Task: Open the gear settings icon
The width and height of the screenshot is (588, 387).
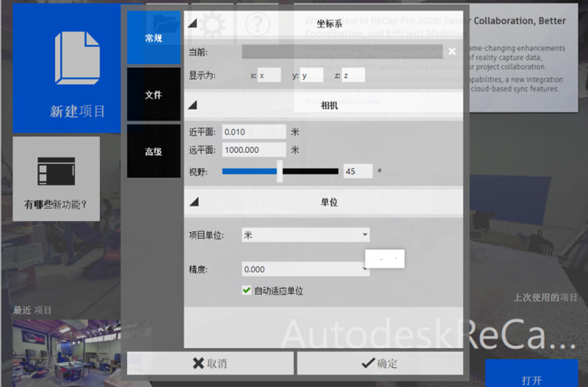Action: (212, 24)
